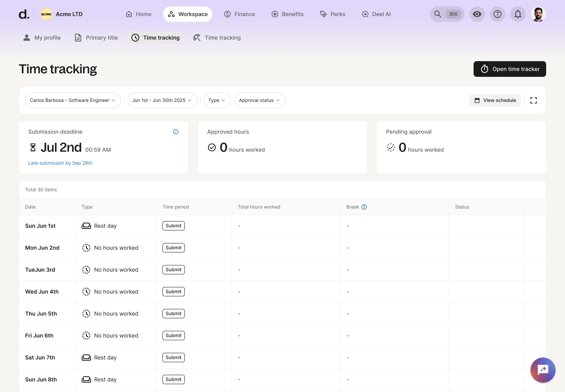
Task: Click Late submission by Sep 28th link
Action: (x=60, y=163)
